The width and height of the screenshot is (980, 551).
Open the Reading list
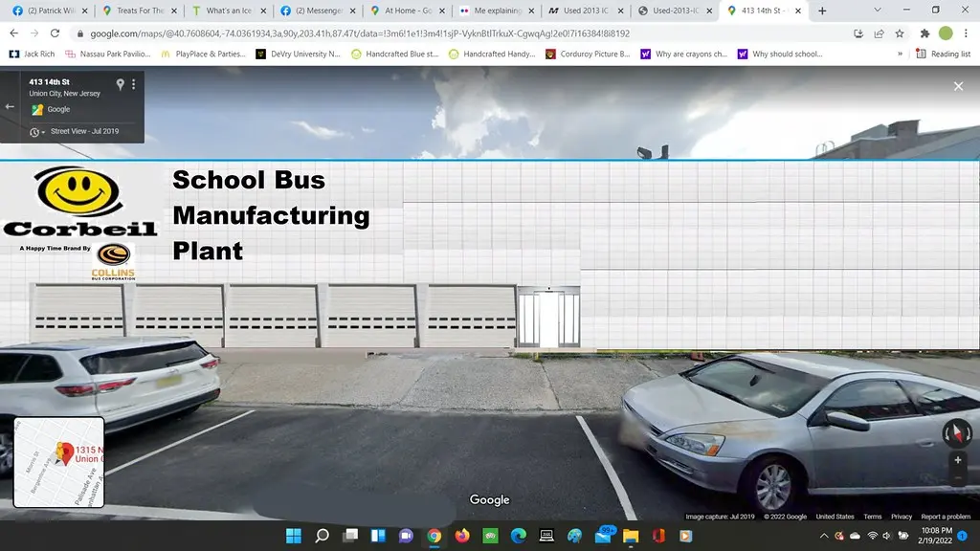[943, 55]
